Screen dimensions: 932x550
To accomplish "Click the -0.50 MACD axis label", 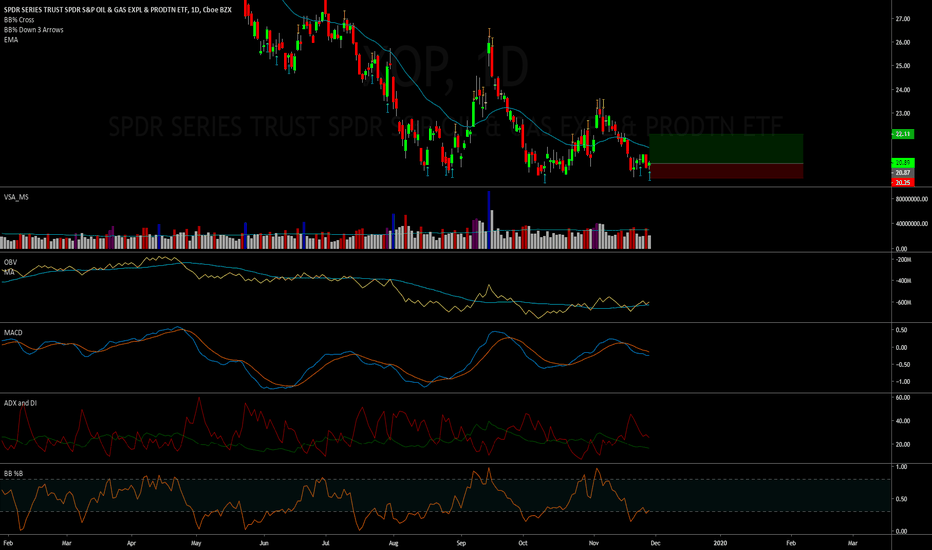I will [902, 365].
